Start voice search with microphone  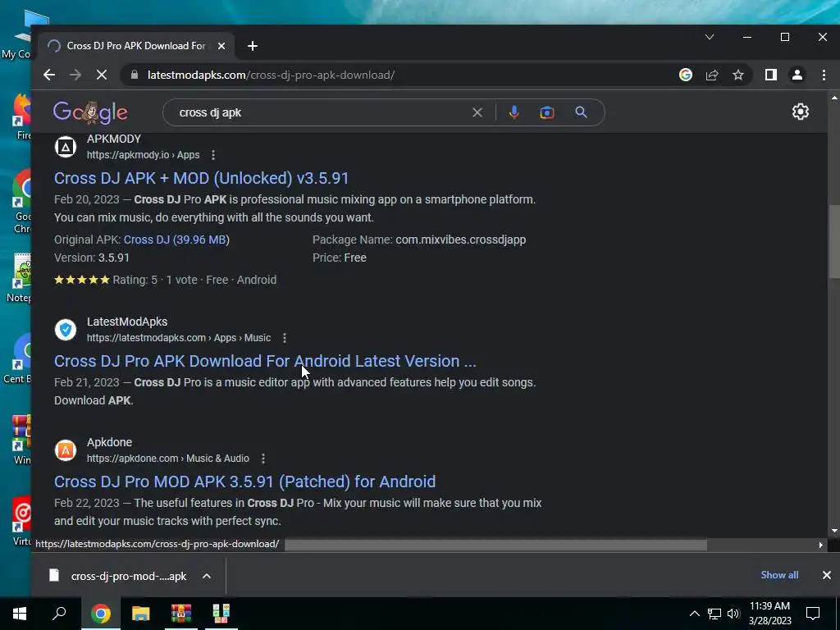(514, 112)
